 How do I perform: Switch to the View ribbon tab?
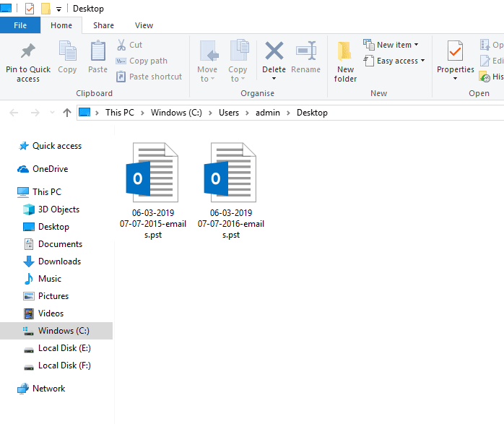point(144,25)
